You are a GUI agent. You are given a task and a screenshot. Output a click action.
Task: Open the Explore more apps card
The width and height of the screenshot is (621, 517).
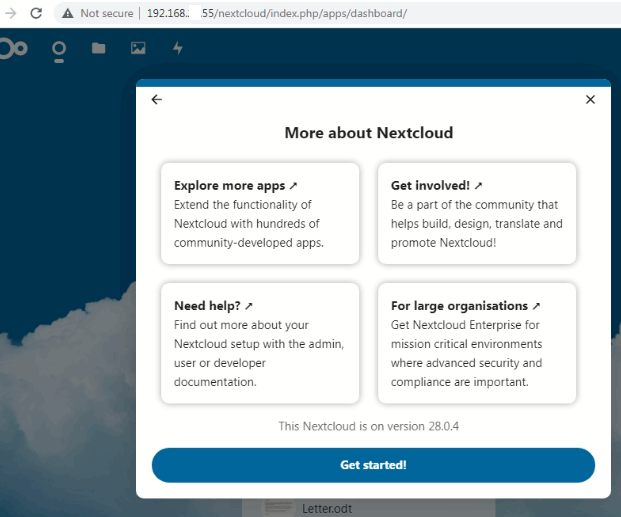[260, 214]
